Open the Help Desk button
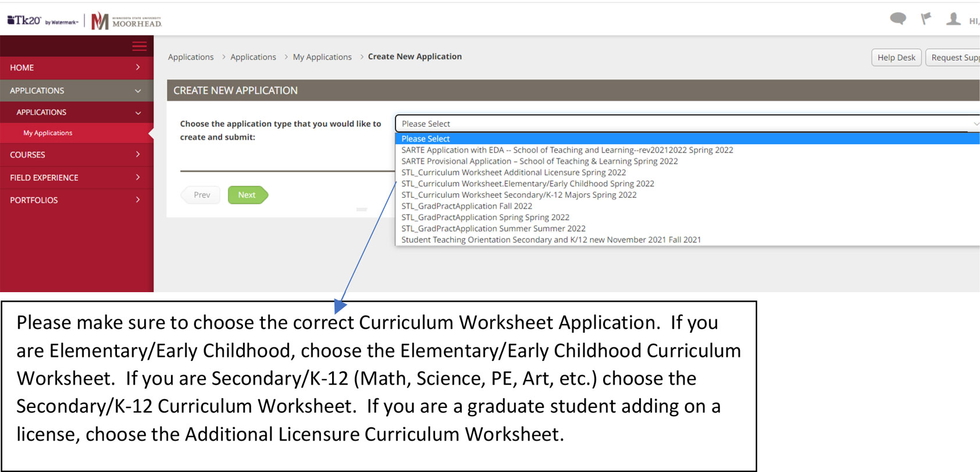Screen dimensions: 980x472 (896, 58)
